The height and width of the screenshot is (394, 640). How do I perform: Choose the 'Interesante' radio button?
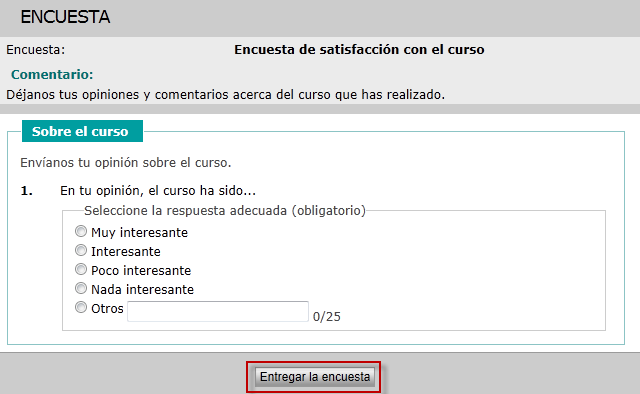[x=81, y=250]
